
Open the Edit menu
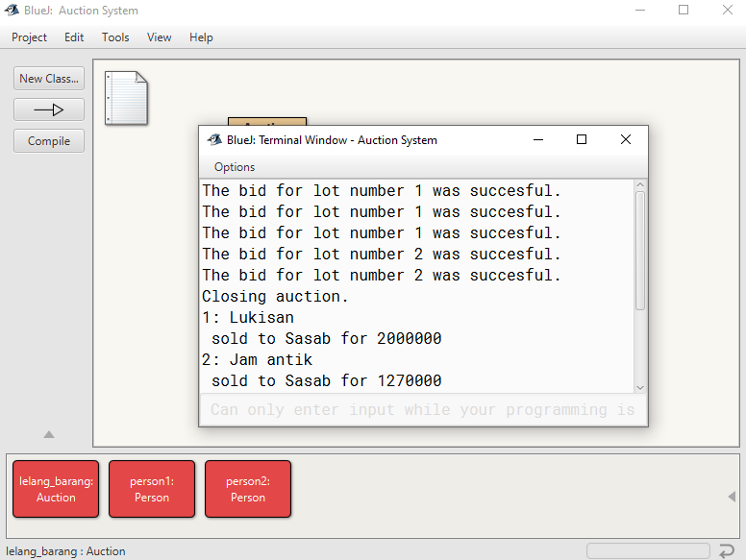(x=74, y=37)
